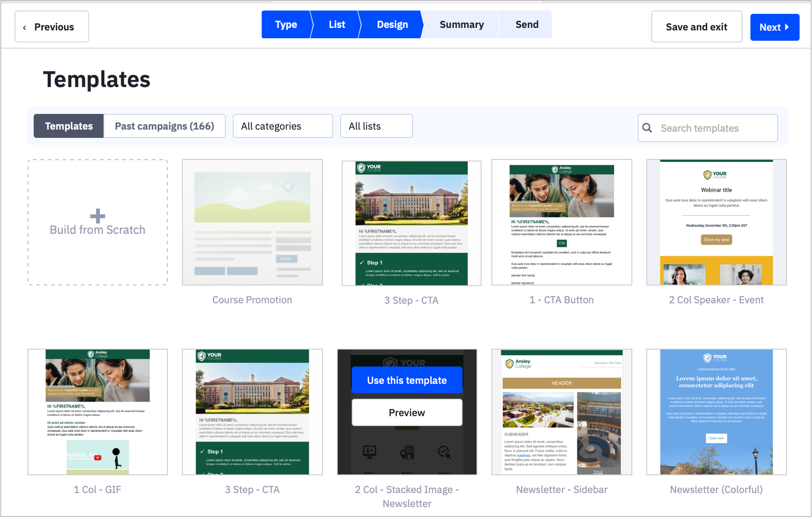This screenshot has width=812, height=517.
Task: Jump to the Type step
Action: (x=286, y=24)
